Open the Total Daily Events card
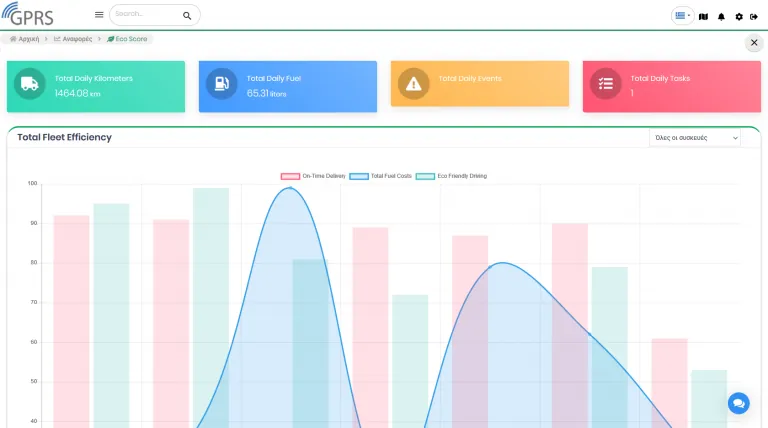Viewport: 768px width, 428px height. (x=480, y=84)
